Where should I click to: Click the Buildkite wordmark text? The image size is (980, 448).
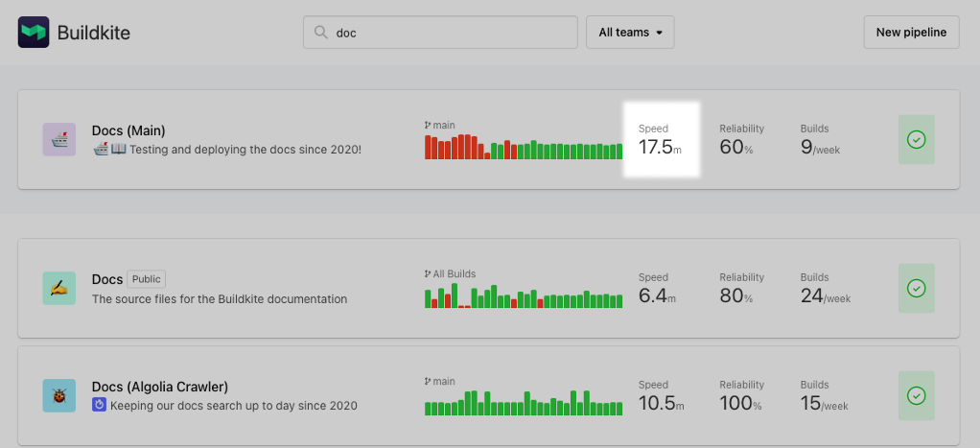[94, 33]
